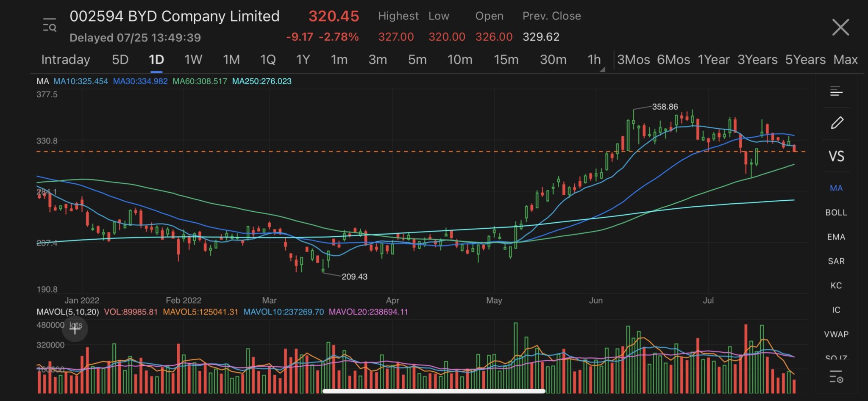Switch to the 1M monthly timeframe
This screenshot has height=401, width=868.
coord(231,60)
